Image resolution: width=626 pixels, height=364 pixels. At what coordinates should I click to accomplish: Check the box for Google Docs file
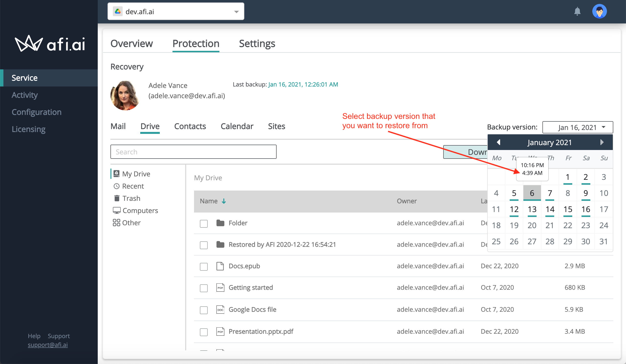[204, 310]
